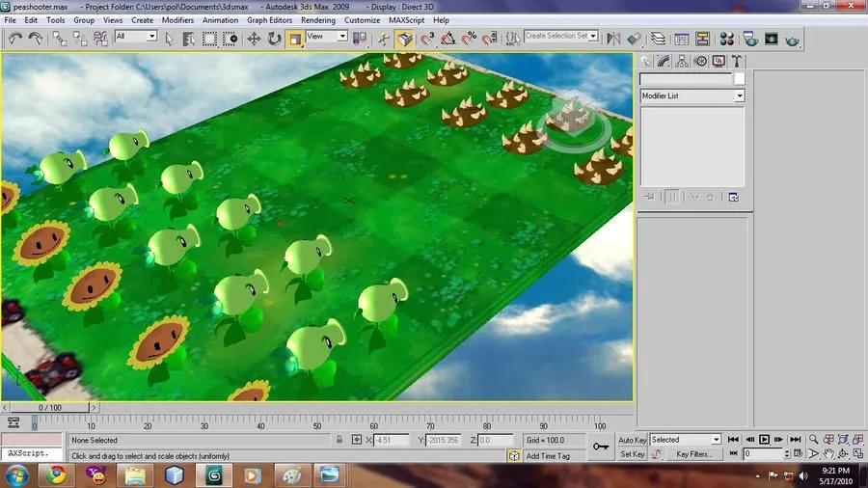The image size is (868, 488).
Task: Switch to the Utilities hammer tab
Action: 736,61
